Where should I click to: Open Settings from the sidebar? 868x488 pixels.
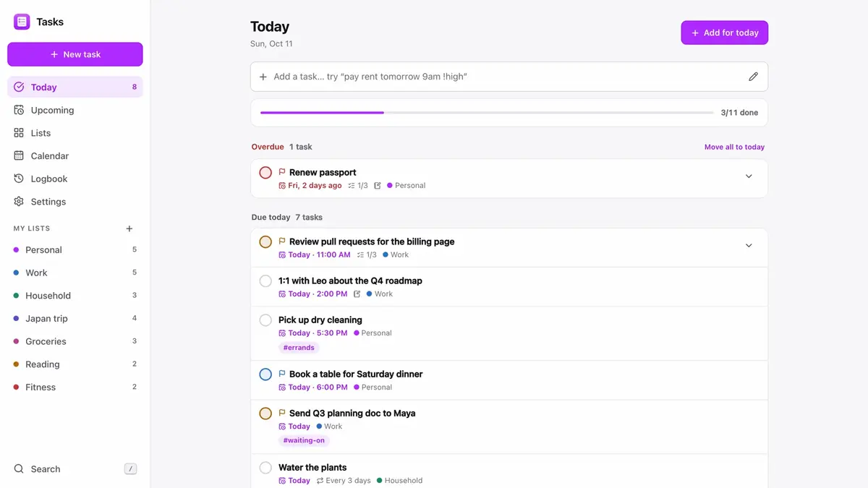click(75, 202)
